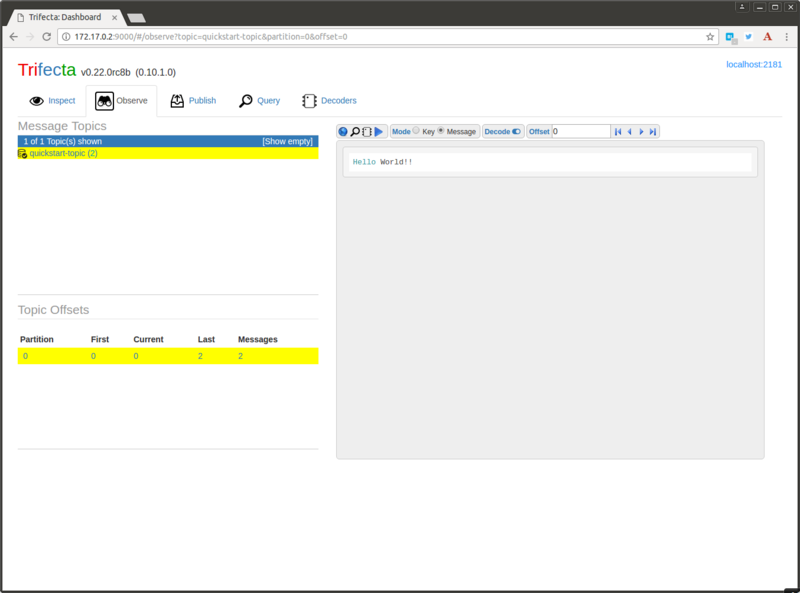Screen dimensions: 800x593
Task: Switch to the Observe tab
Action: (x=121, y=101)
